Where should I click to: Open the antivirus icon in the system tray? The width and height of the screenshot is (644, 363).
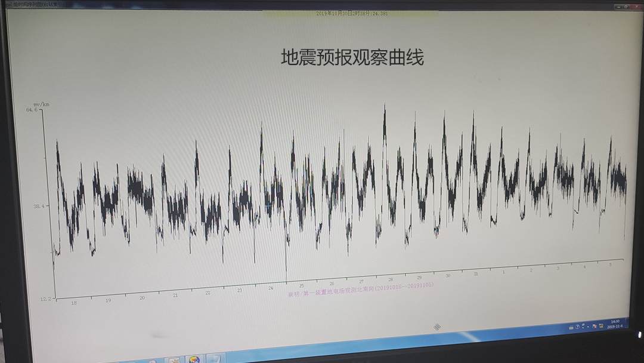[x=595, y=325]
